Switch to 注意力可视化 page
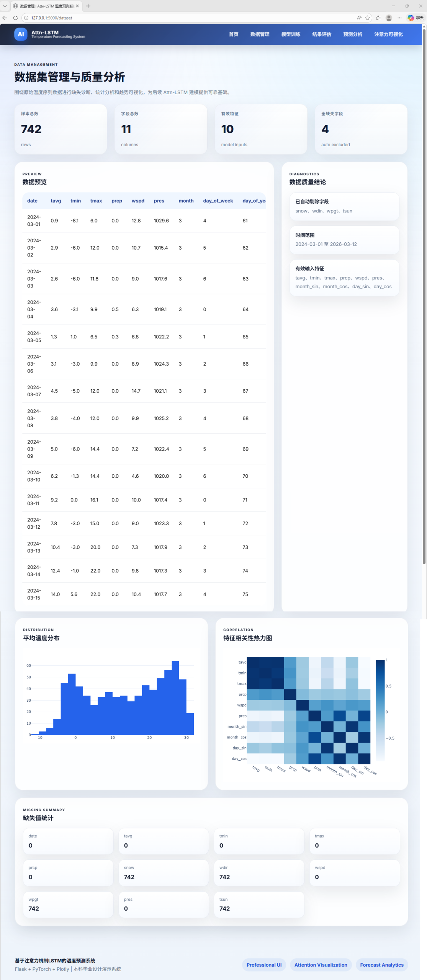This screenshot has height=980, width=427. [388, 34]
